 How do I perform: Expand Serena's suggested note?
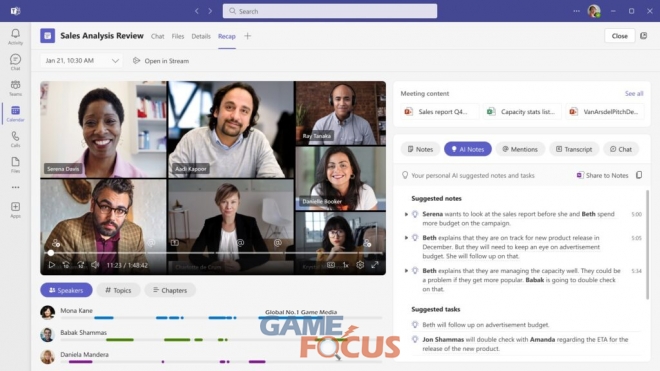click(406, 214)
